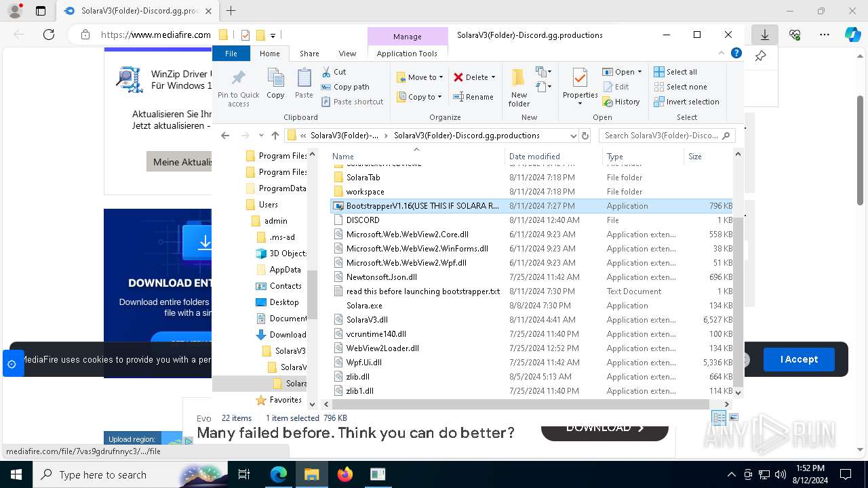Click the Rename button

(x=473, y=97)
